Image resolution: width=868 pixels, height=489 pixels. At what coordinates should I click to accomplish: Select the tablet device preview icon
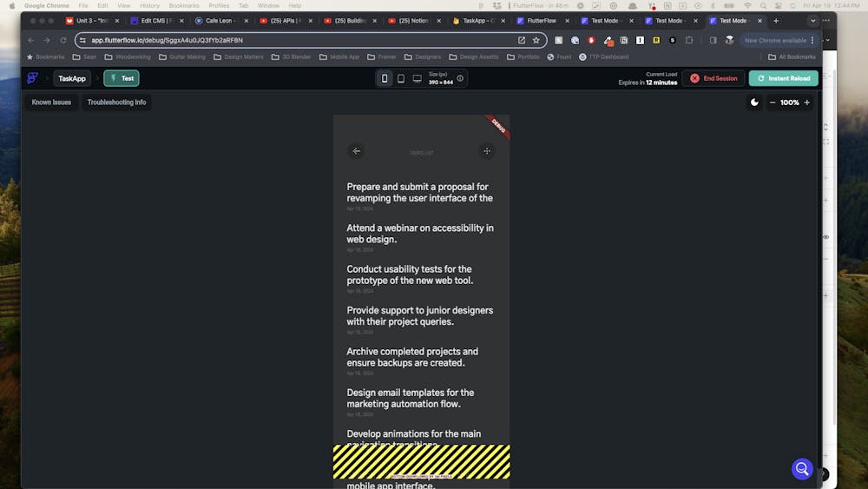(401, 79)
